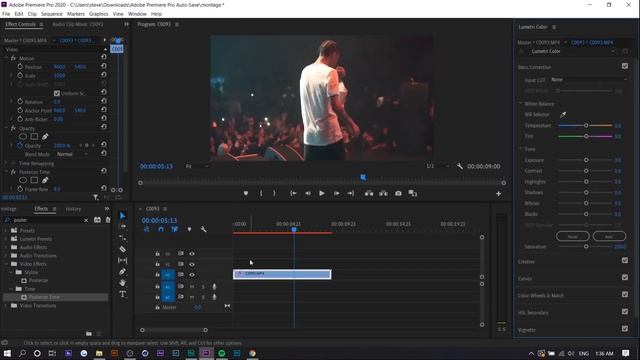Create rectangle mask under Posterize Time
Viewport: 640px width, 360px height.
[x=34, y=180]
